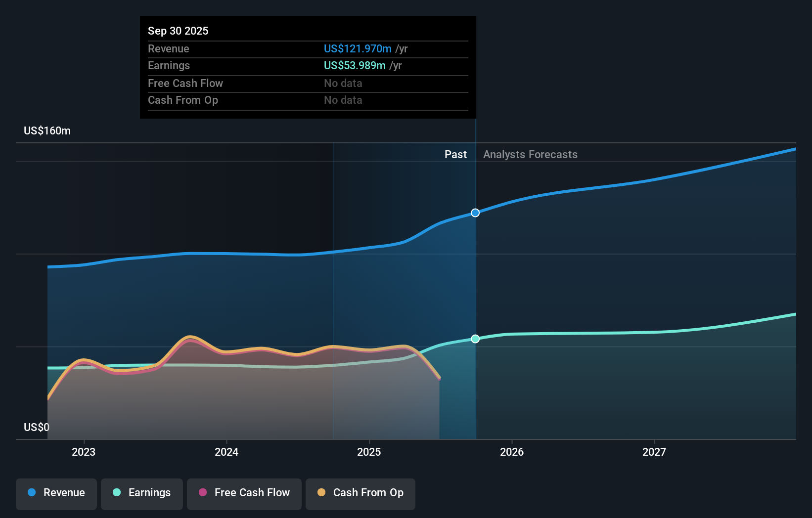Toggle the Free Cash Flow series off
Screen dimensions: 812x518
pyautogui.click(x=244, y=493)
